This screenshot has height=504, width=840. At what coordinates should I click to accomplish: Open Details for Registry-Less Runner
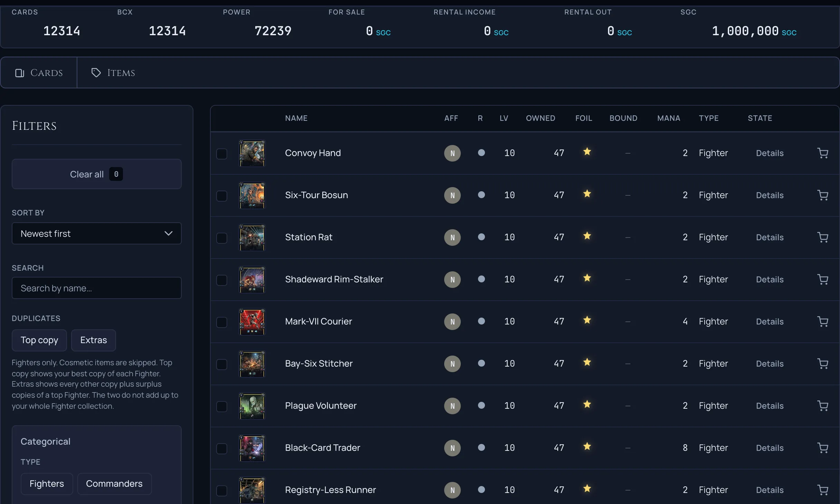[770, 490]
